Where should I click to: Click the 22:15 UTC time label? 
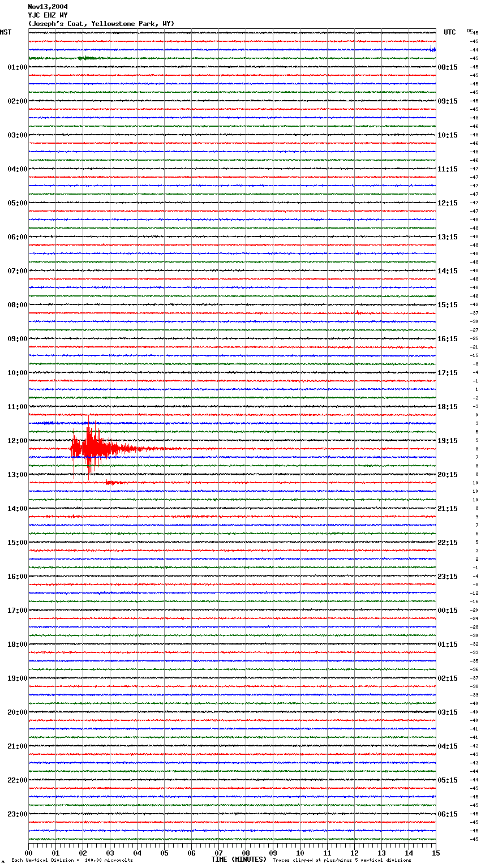click(448, 543)
